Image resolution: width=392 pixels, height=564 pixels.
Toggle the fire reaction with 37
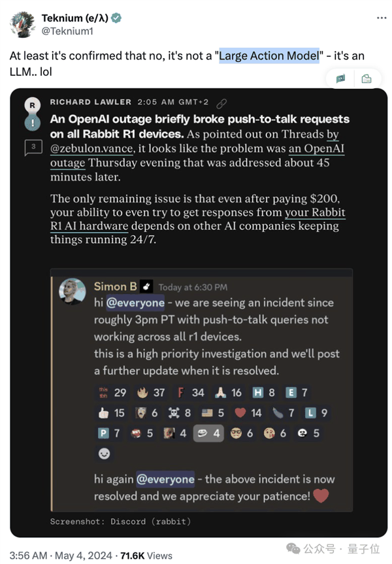[151, 392]
